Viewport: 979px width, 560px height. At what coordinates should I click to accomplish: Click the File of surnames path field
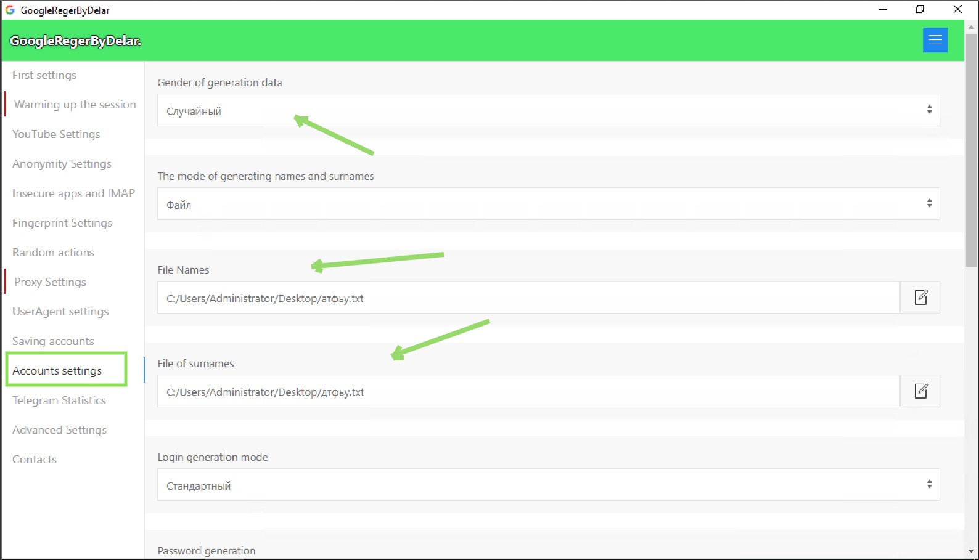pos(528,392)
